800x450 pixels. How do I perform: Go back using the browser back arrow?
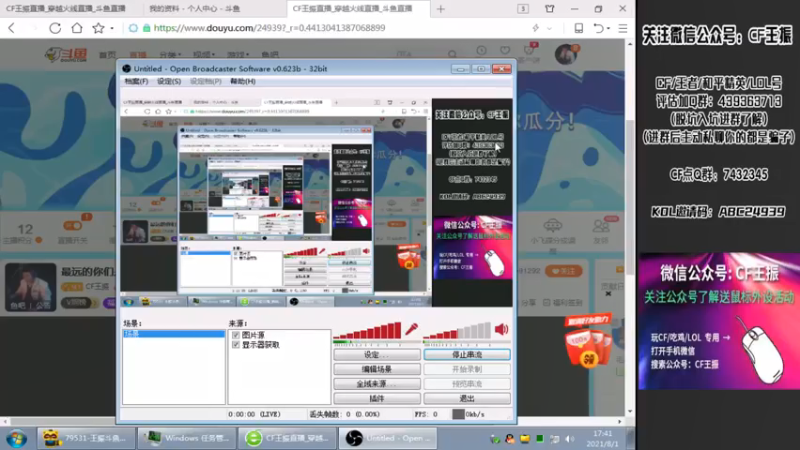(12, 28)
